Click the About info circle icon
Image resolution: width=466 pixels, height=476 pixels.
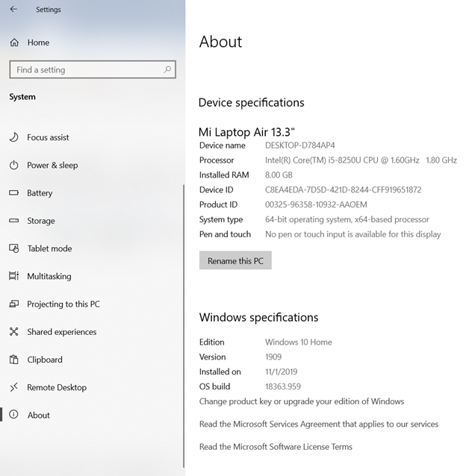click(13, 414)
